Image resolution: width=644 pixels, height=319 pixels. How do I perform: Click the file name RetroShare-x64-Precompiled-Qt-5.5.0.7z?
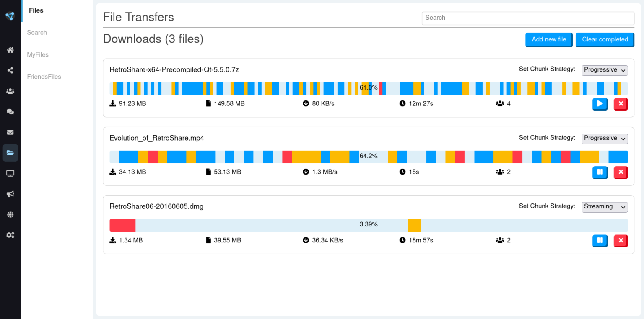coord(174,70)
